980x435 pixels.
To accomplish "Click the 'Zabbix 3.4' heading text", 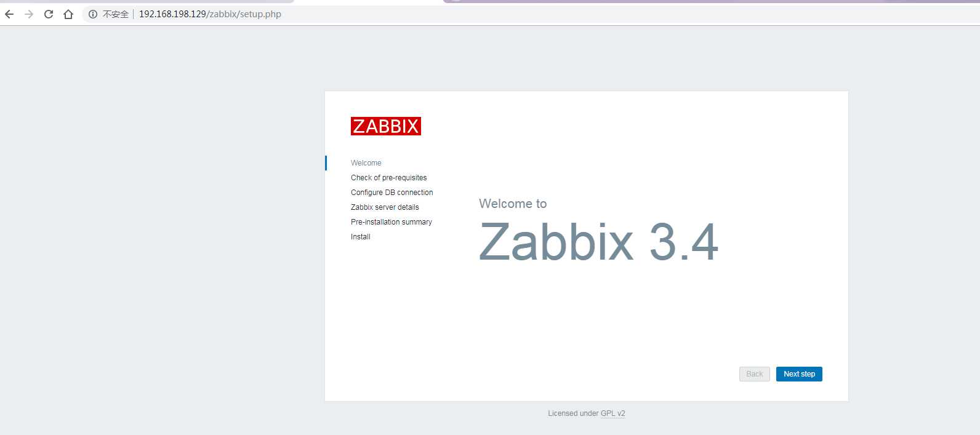I will pos(598,242).
